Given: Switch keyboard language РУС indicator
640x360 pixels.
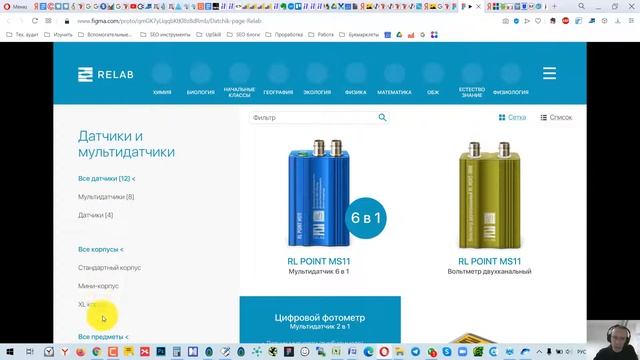Looking at the screenshot, I should click(x=582, y=352).
